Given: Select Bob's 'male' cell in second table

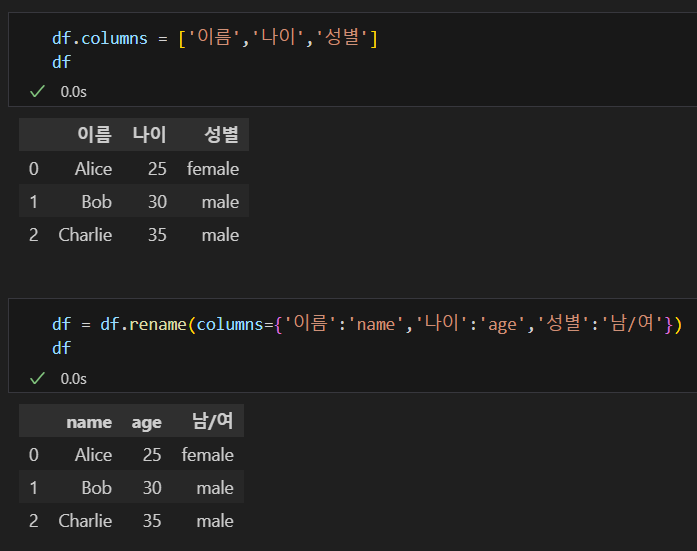Looking at the screenshot, I should pos(215,488).
